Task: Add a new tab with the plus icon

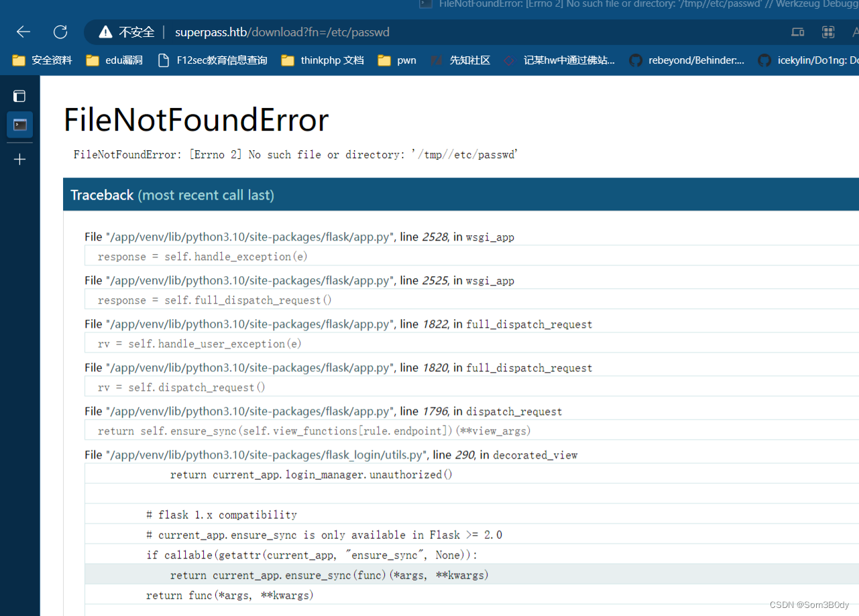Action: tap(19, 160)
